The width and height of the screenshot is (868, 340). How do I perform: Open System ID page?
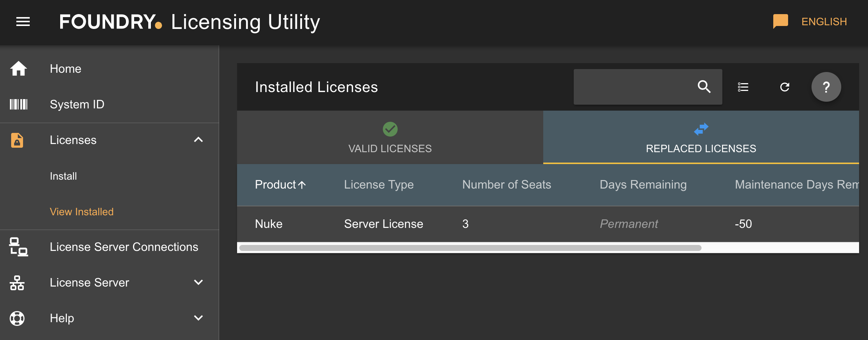[x=77, y=104]
